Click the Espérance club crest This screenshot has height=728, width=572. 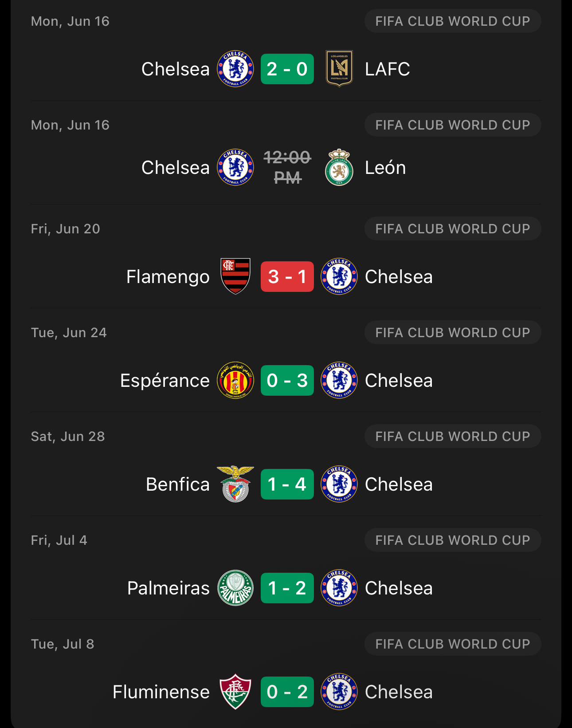(x=235, y=380)
